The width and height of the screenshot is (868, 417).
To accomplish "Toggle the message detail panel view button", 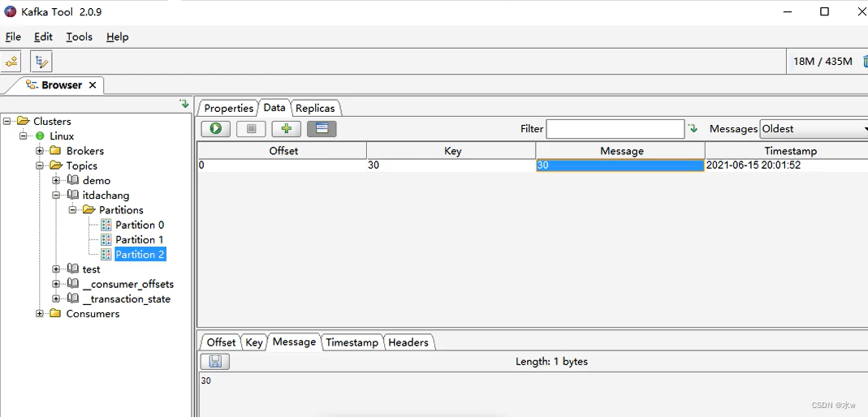I will click(322, 129).
